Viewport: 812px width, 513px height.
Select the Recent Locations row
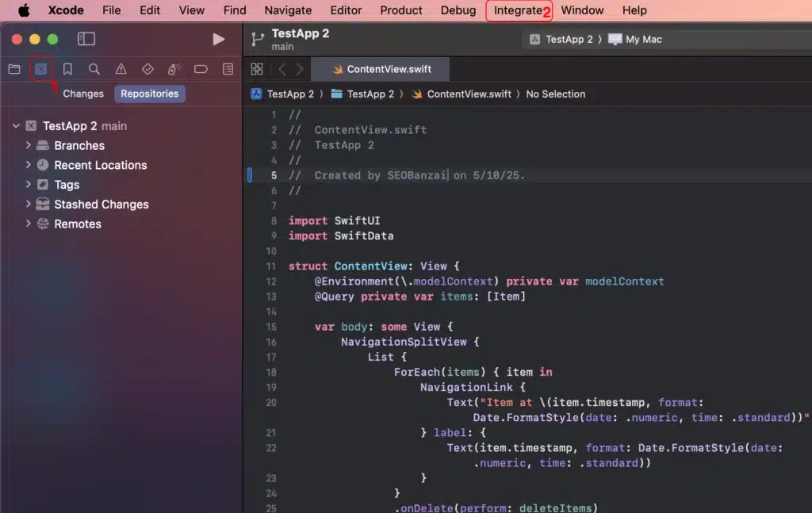[121, 165]
